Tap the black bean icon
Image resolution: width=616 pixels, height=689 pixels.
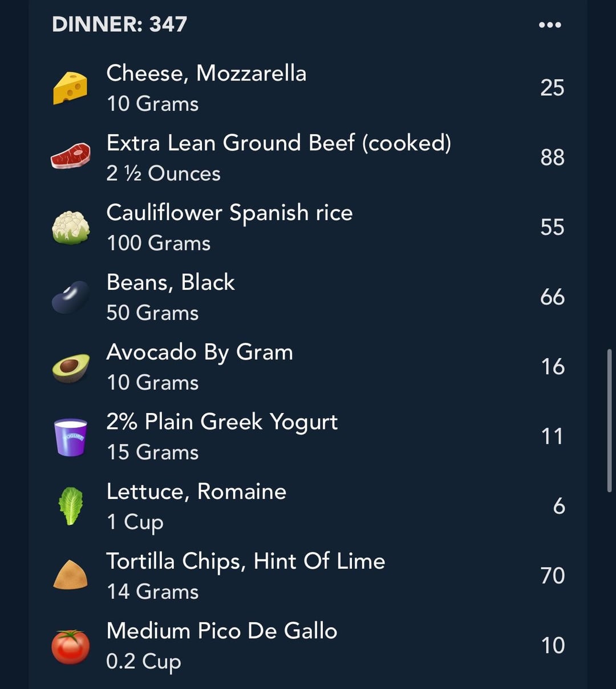70,297
